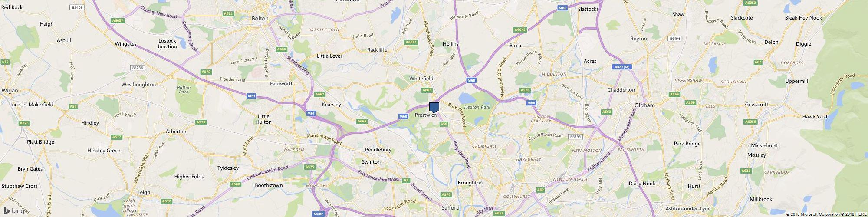Click the Westhoughton place label
Viewport: 868px width, 217px height.
(x=138, y=85)
